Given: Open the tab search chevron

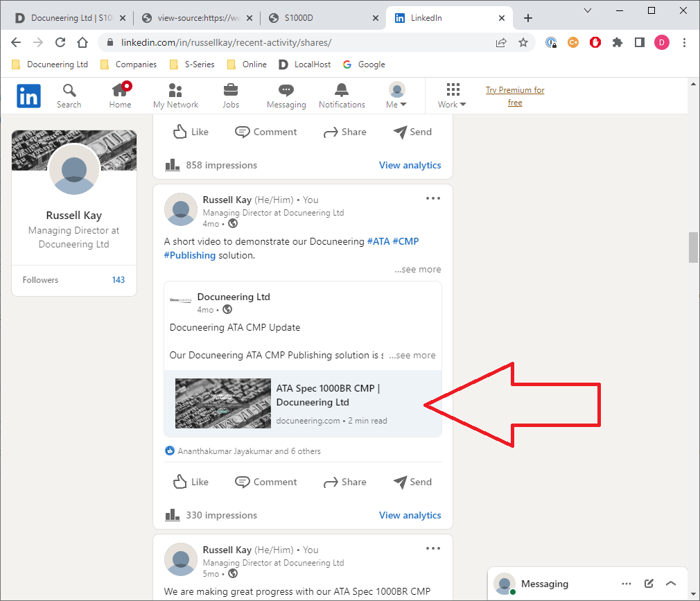Looking at the screenshot, I should 588,10.
